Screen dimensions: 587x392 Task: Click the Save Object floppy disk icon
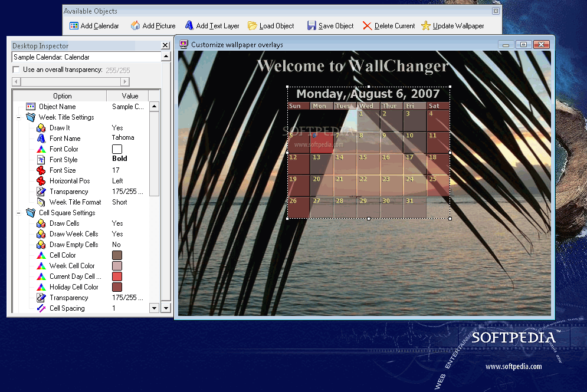tap(311, 25)
